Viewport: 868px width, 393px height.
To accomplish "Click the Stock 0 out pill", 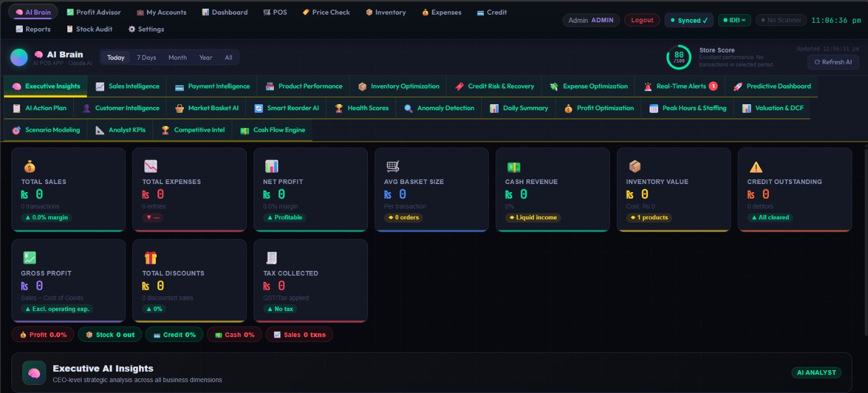I will pos(110,334).
